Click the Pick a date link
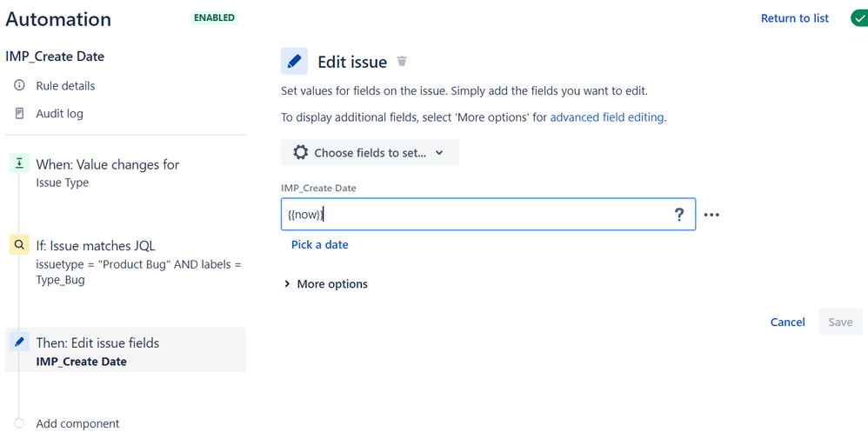 point(320,244)
